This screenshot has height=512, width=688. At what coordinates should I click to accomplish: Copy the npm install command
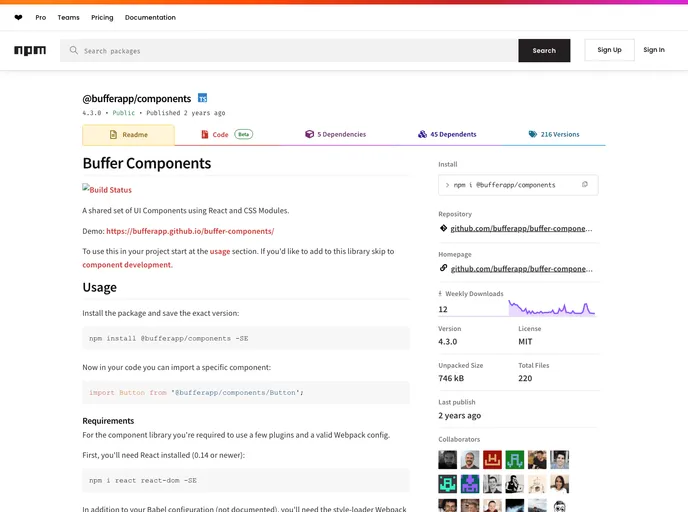(584, 184)
